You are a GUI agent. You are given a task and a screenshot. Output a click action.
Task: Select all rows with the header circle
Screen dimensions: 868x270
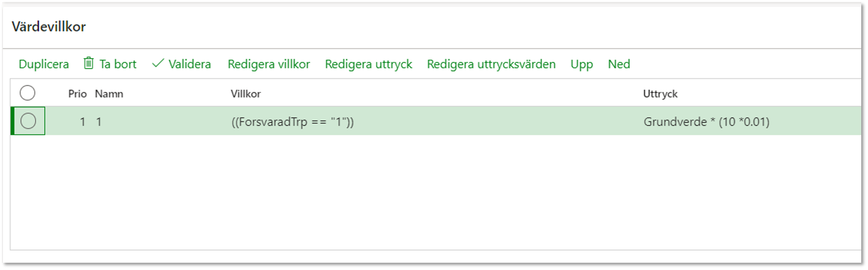(x=28, y=93)
